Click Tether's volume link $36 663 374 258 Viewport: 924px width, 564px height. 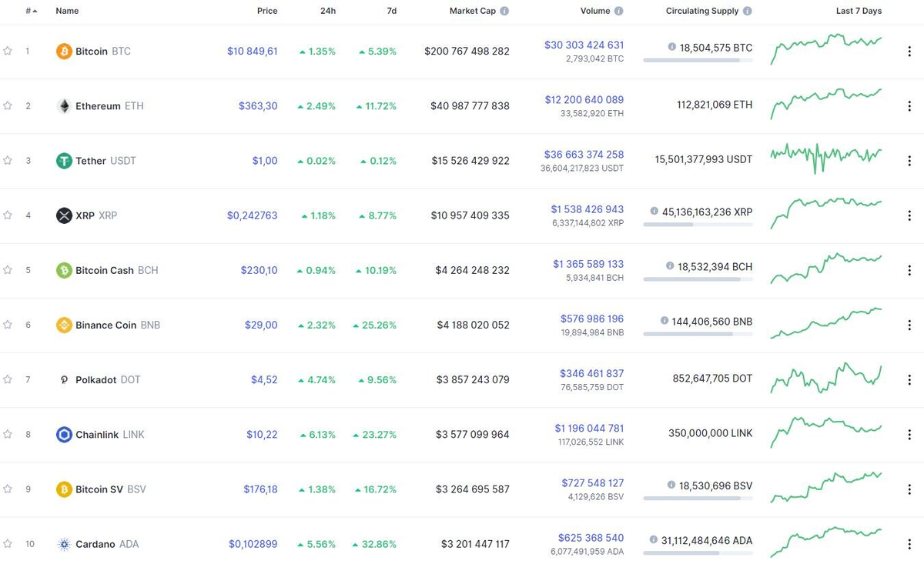tap(584, 155)
